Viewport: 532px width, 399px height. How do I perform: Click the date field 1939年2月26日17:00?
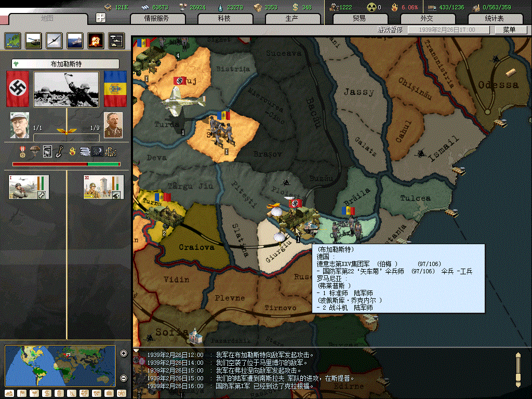(448, 30)
